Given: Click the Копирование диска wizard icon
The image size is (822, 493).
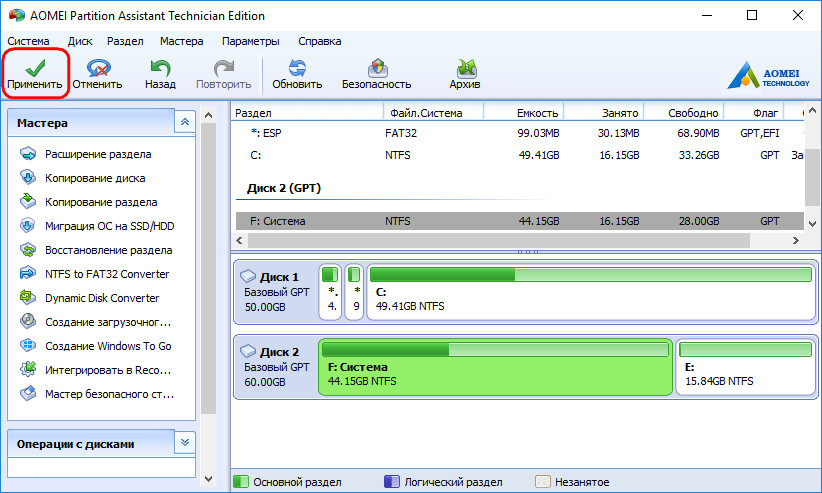Looking at the screenshot, I should pos(28,177).
